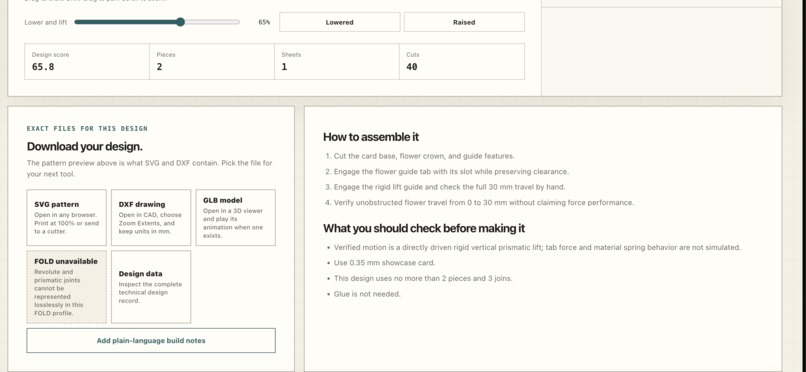
Task: Download the SVG pattern file
Action: (x=67, y=217)
